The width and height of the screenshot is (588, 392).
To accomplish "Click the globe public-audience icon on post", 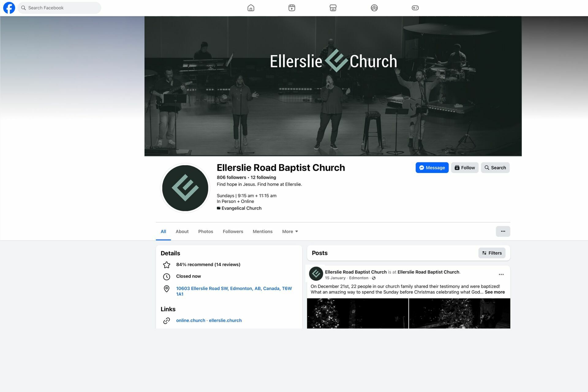I will [x=374, y=278].
